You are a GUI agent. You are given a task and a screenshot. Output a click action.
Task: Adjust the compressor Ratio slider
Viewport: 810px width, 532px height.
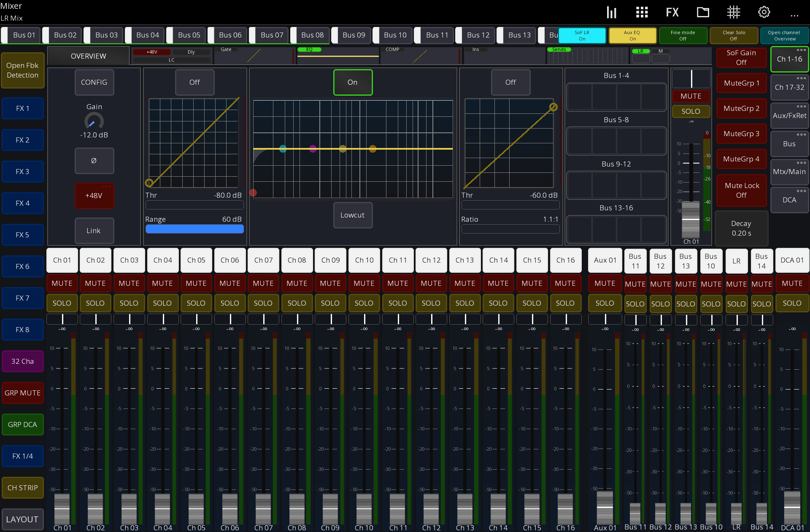pyautogui.click(x=510, y=229)
